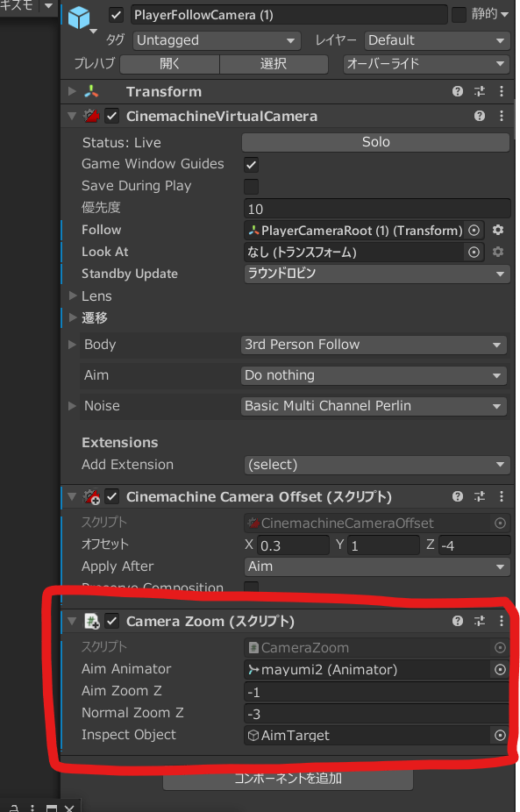This screenshot has width=520, height=812.
Task: Click the Solo button
Action: [375, 142]
